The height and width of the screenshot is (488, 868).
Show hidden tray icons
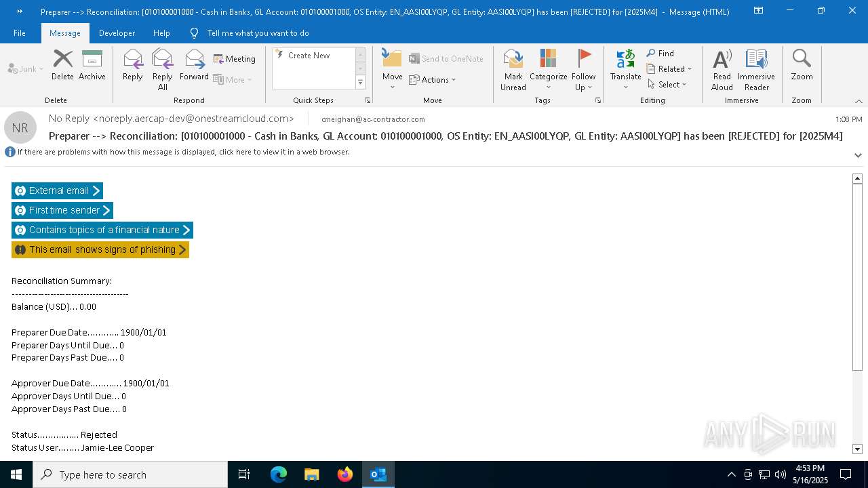731,474
